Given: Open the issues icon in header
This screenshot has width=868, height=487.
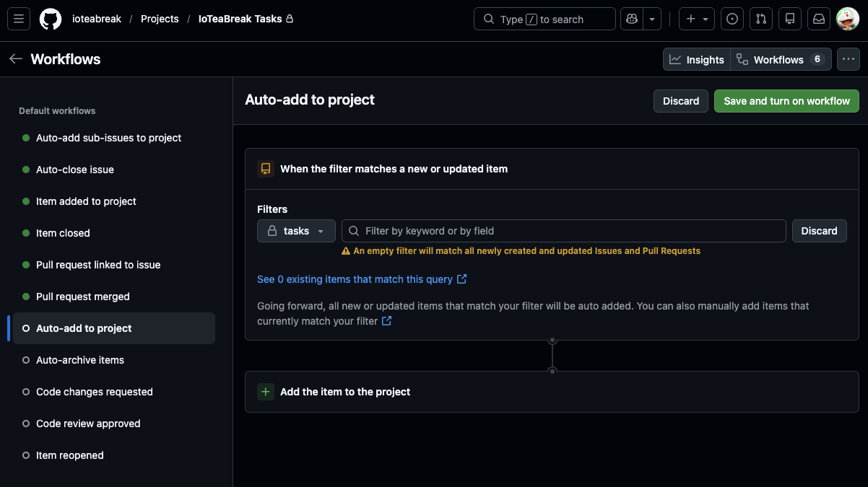Looking at the screenshot, I should tap(732, 19).
